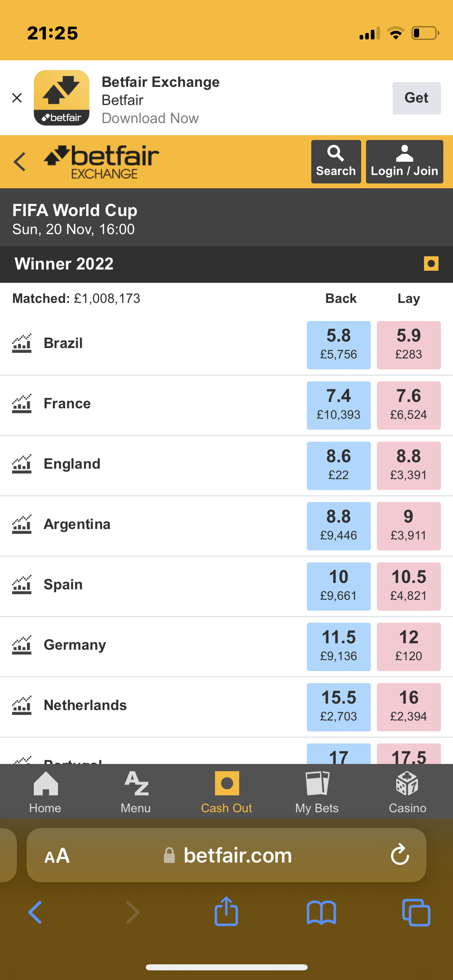453x980 pixels.
Task: Show Safari open tabs icon
Action: coord(416,912)
